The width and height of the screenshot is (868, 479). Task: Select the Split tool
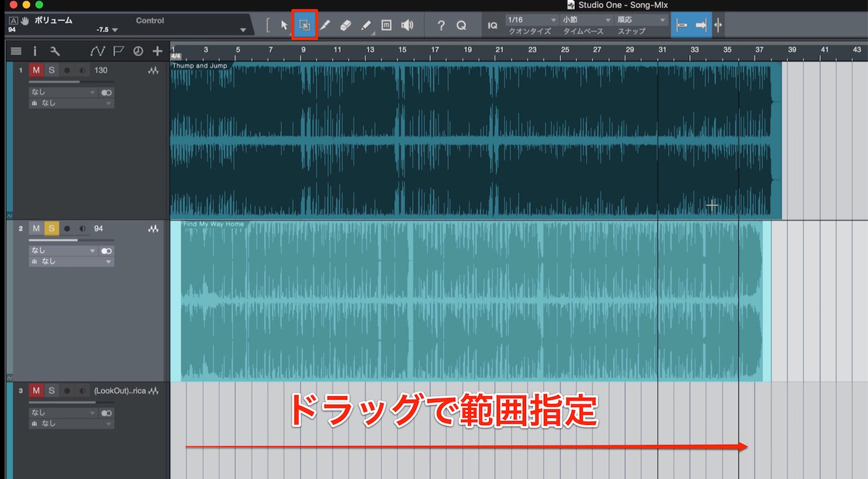pos(325,25)
